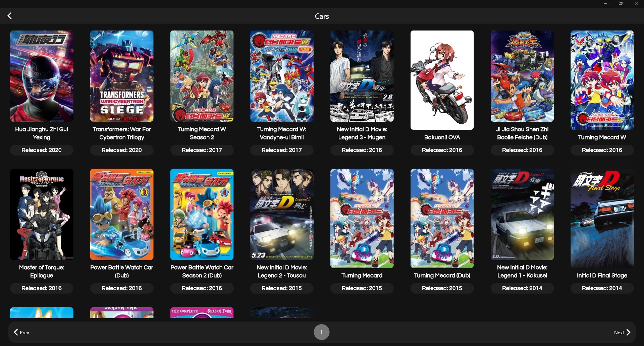Open Hua Jianghu Zhi Gui Yexing poster
Screen dimensions: 644x346
coord(42,76)
